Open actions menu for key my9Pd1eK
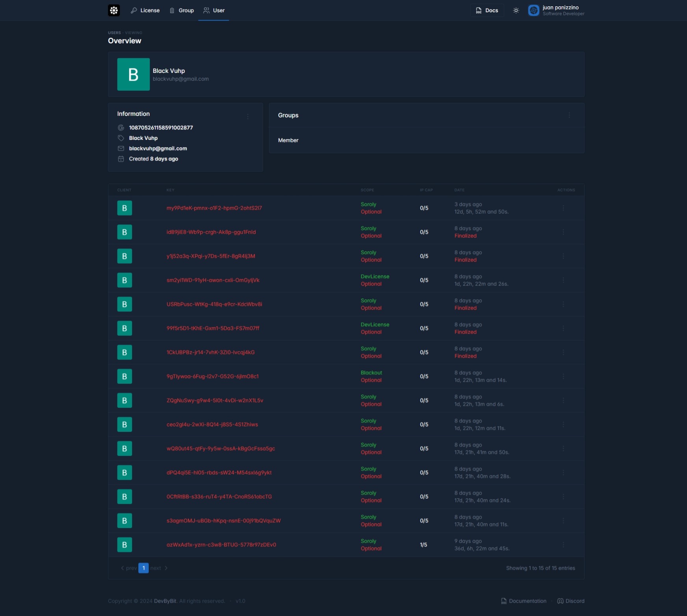Screen dimensions: 687x616 tap(563, 208)
